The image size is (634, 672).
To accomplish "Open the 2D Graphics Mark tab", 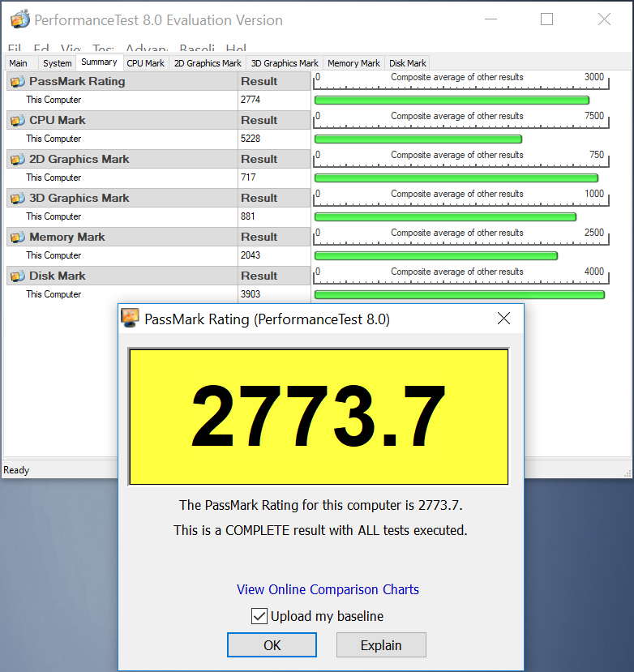I will click(x=208, y=63).
